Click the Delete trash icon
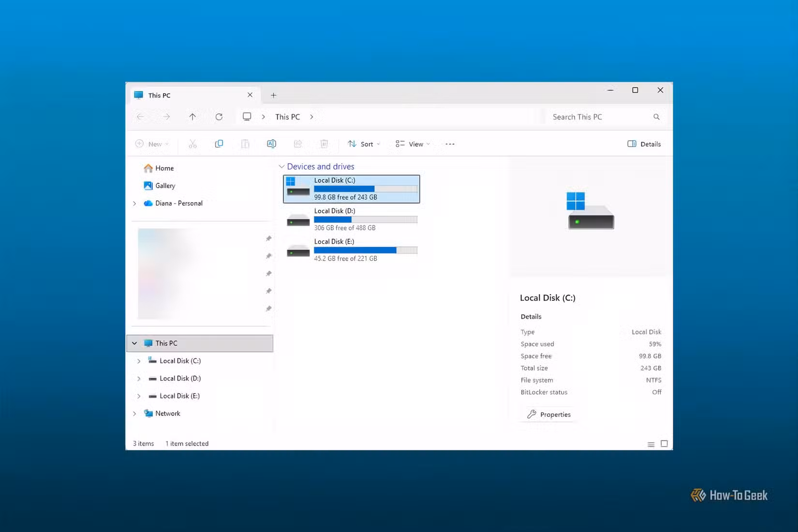 [324, 144]
